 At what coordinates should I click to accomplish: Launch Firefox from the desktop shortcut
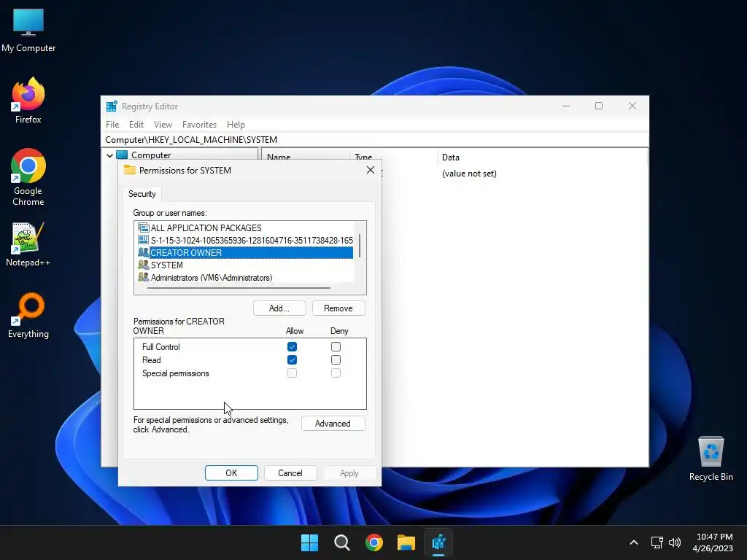point(28,101)
